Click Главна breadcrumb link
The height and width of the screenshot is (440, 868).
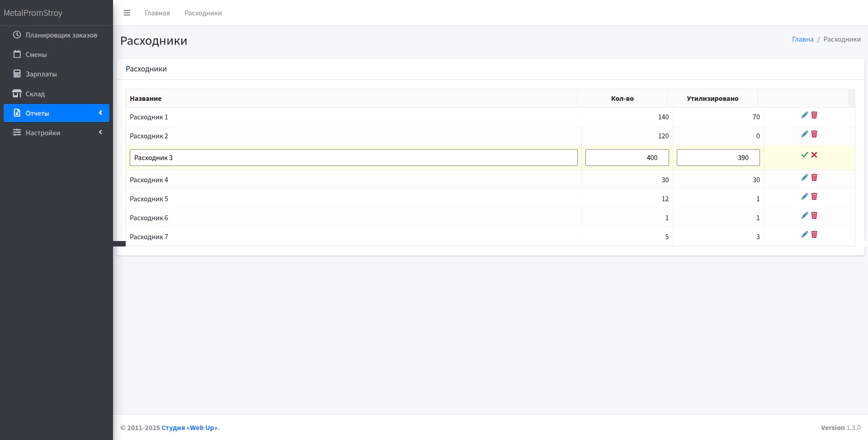802,39
